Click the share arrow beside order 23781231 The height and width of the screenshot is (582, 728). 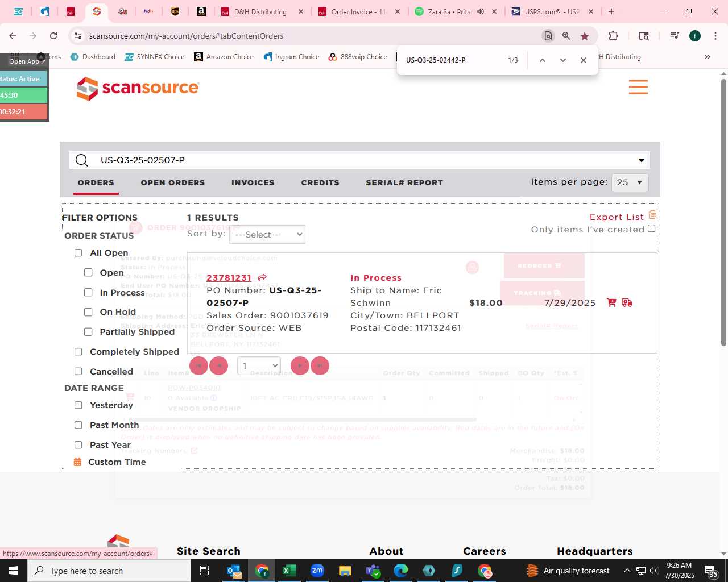pyautogui.click(x=262, y=277)
